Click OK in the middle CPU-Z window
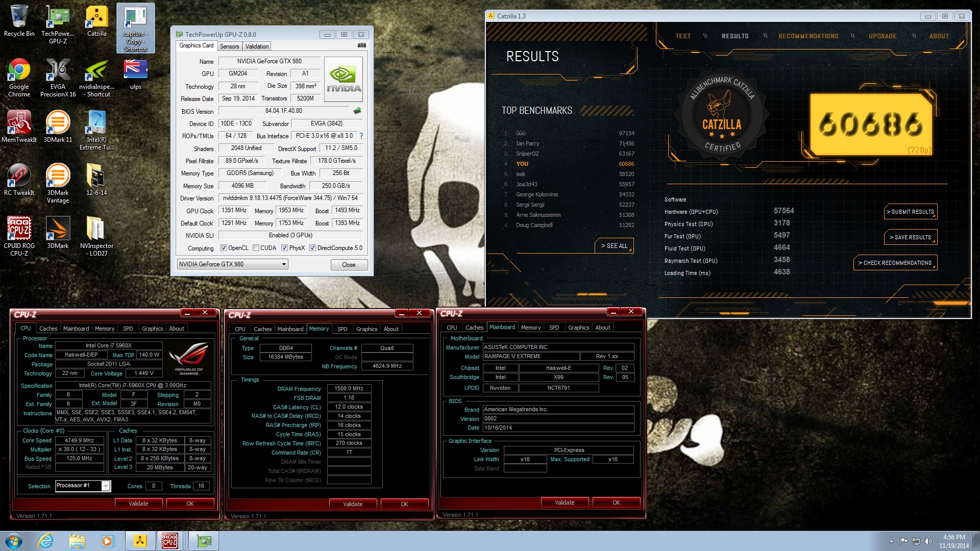This screenshot has height=551, width=980. pyautogui.click(x=404, y=504)
